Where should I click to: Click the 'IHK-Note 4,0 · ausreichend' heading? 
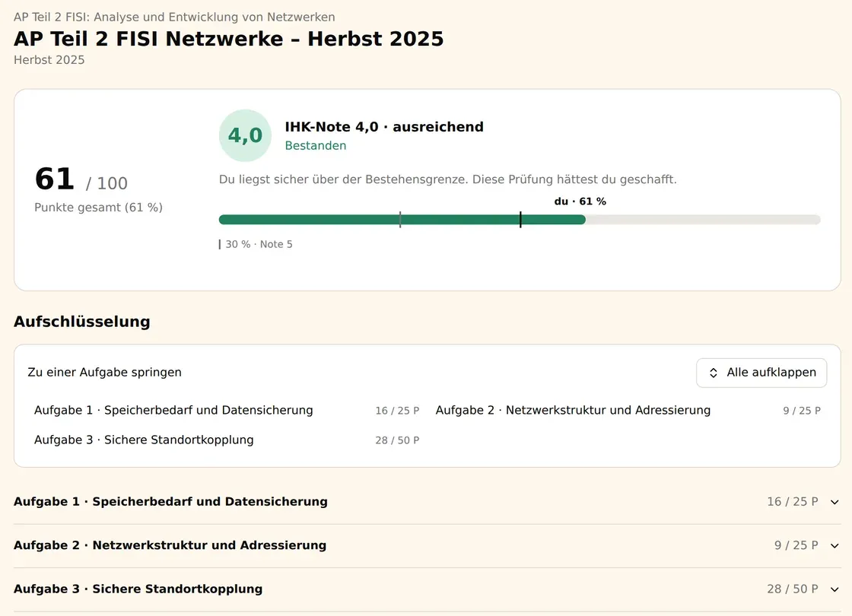tap(384, 127)
